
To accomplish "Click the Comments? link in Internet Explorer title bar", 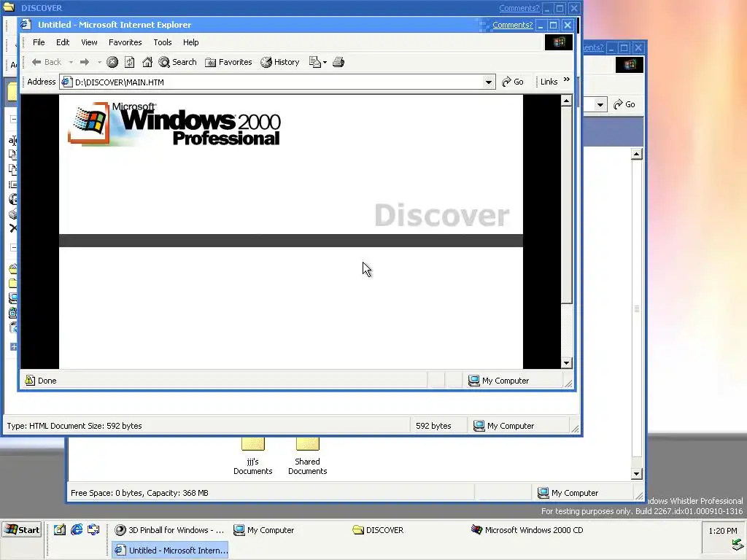I will (513, 25).
